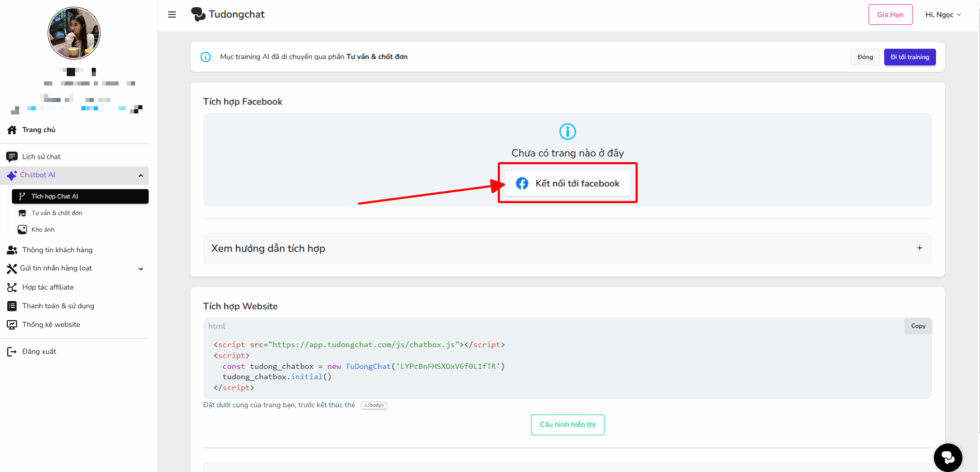Click the tudong_chatbox.initial() code line

(x=277, y=377)
